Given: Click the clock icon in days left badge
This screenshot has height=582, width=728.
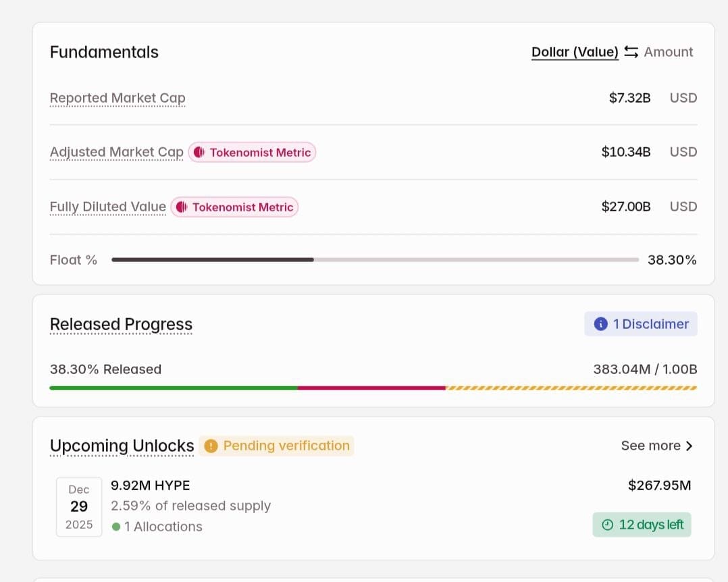Looking at the screenshot, I should point(607,525).
